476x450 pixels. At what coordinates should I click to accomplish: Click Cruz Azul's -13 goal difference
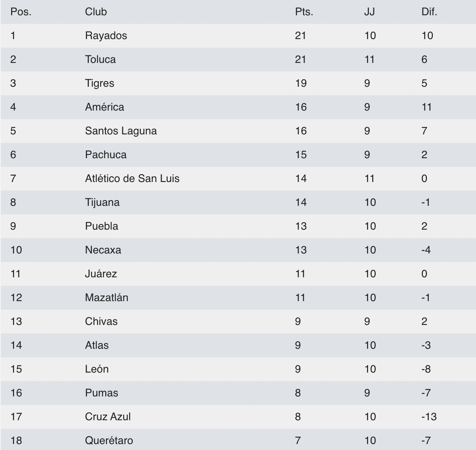pyautogui.click(x=429, y=417)
